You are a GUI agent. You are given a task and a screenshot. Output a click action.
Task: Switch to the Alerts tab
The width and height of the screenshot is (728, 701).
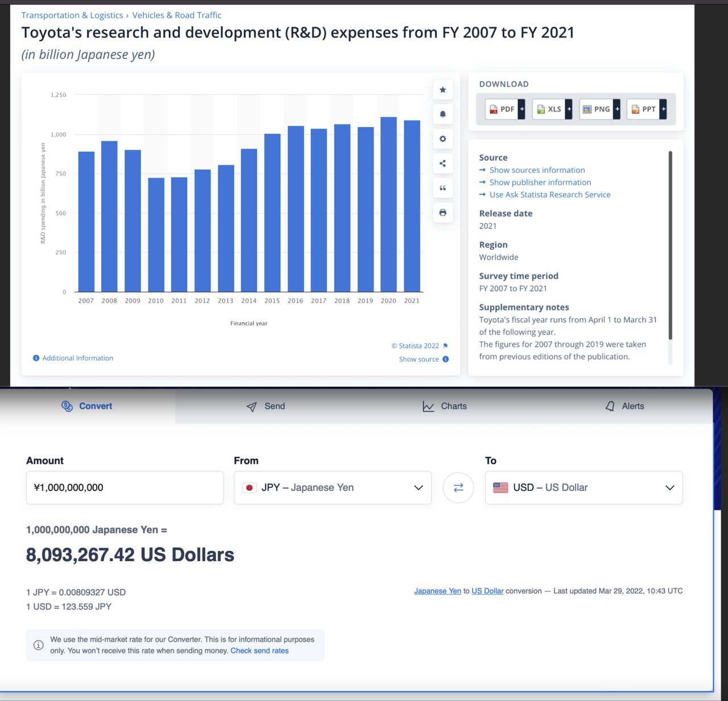624,406
